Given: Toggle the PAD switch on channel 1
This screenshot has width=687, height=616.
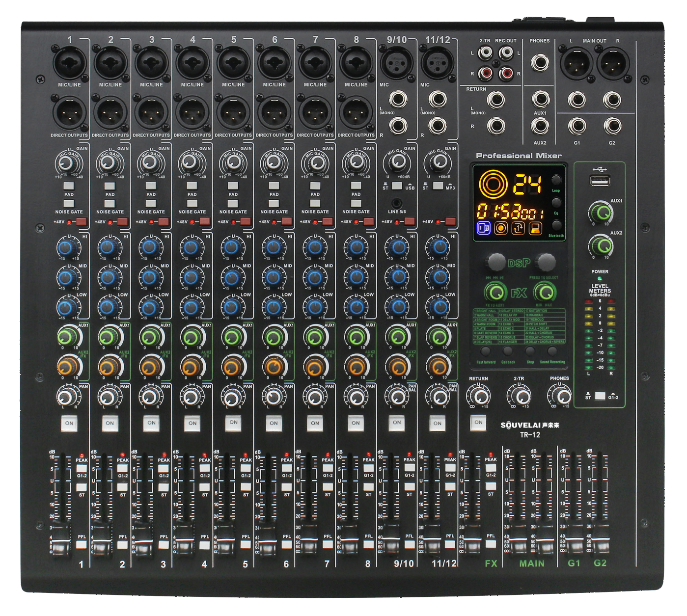Looking at the screenshot, I should click(x=69, y=186).
